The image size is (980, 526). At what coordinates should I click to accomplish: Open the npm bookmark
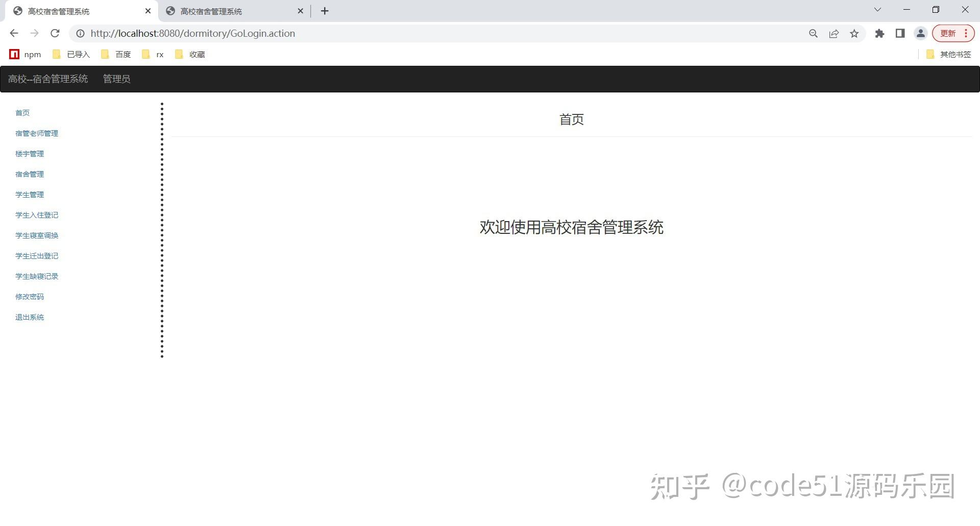(24, 54)
